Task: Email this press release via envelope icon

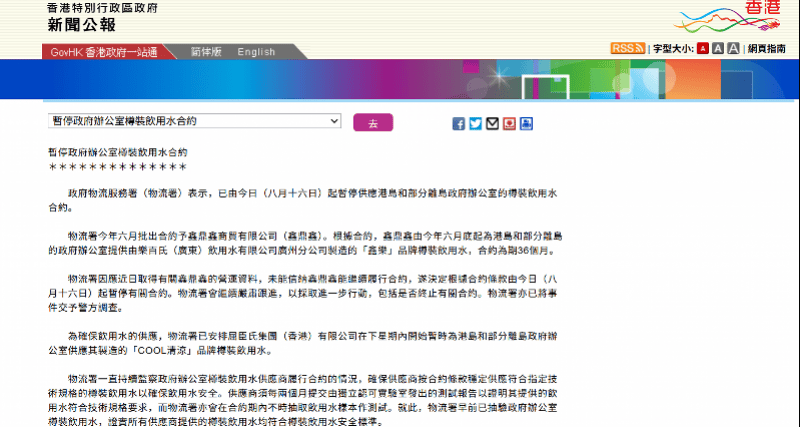Action: click(492, 123)
